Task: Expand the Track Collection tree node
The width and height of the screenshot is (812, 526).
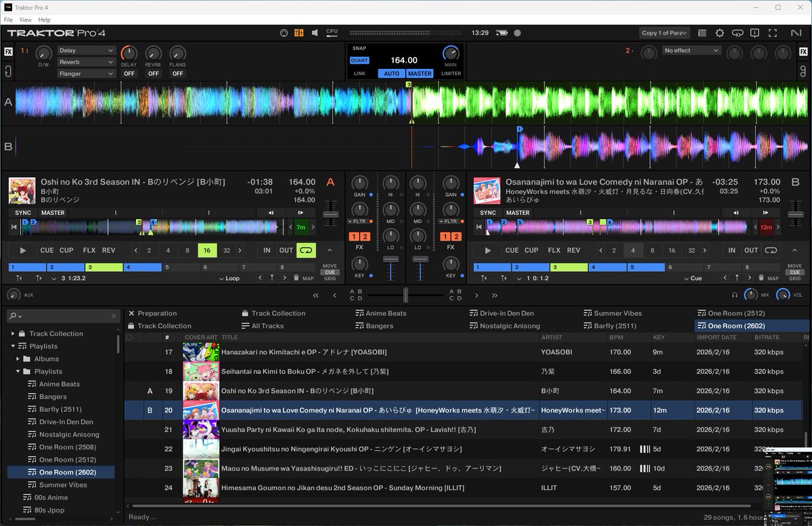Action: (13, 333)
